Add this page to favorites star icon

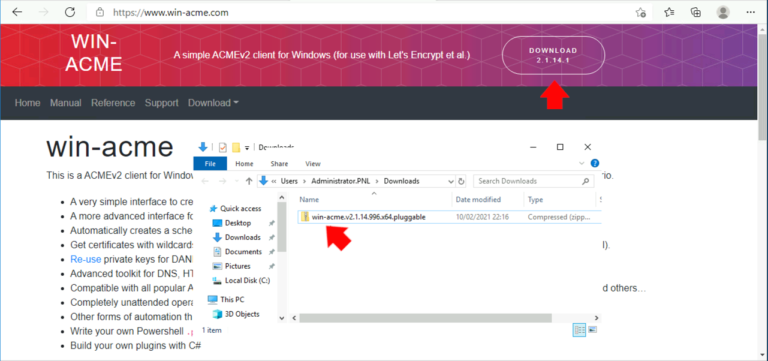click(x=641, y=13)
